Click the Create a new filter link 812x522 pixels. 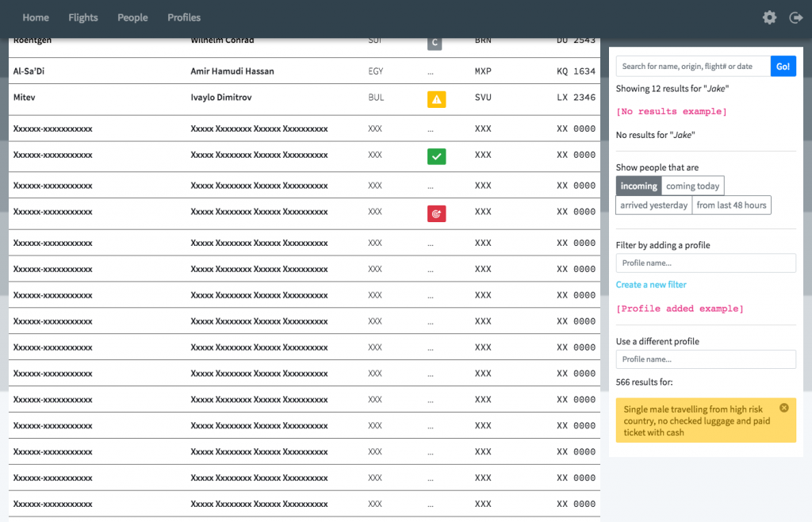coord(651,285)
